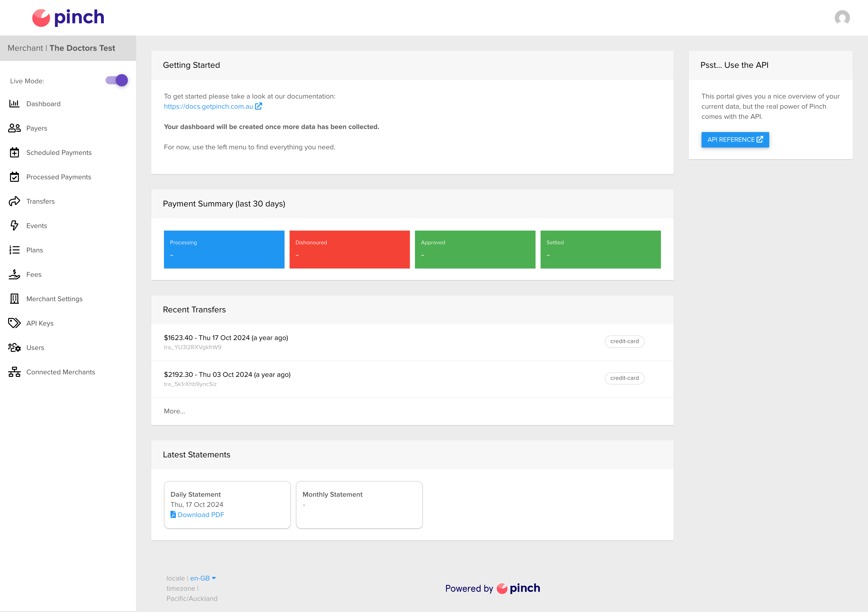Click the Payers people icon
This screenshot has width=868, height=612.
tap(14, 128)
